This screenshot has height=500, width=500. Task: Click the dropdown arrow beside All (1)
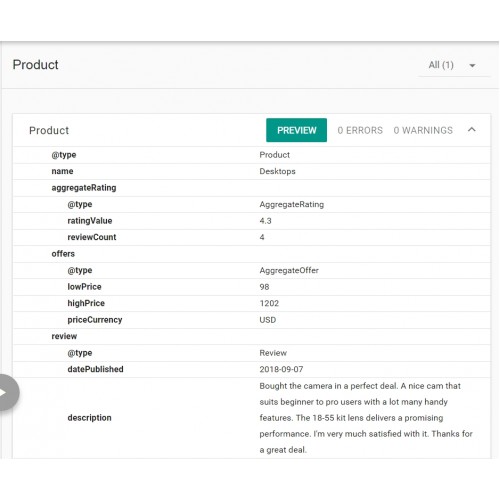coord(472,66)
